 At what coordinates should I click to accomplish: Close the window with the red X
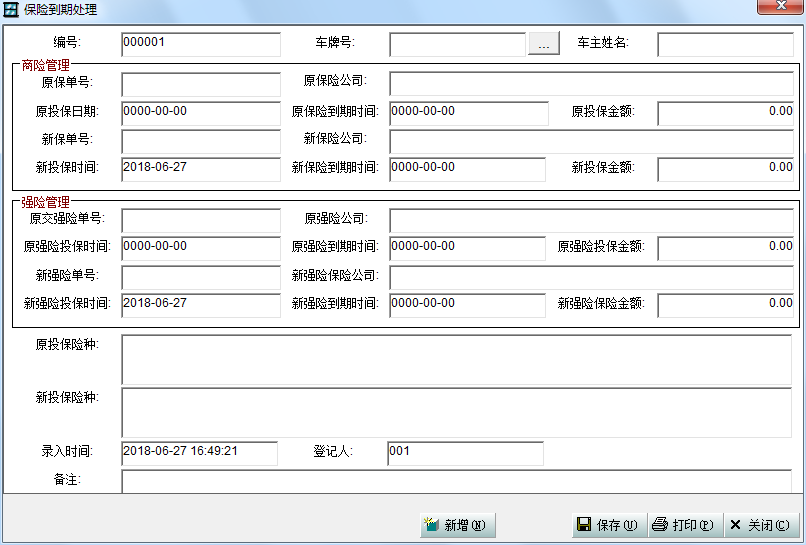[780, 6]
